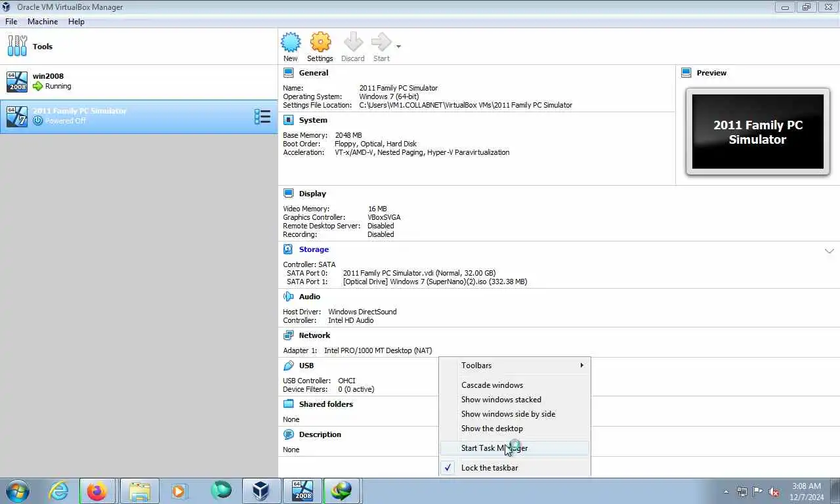The image size is (840, 504).
Task: Click the Display section monitor icon
Action: [x=289, y=194]
